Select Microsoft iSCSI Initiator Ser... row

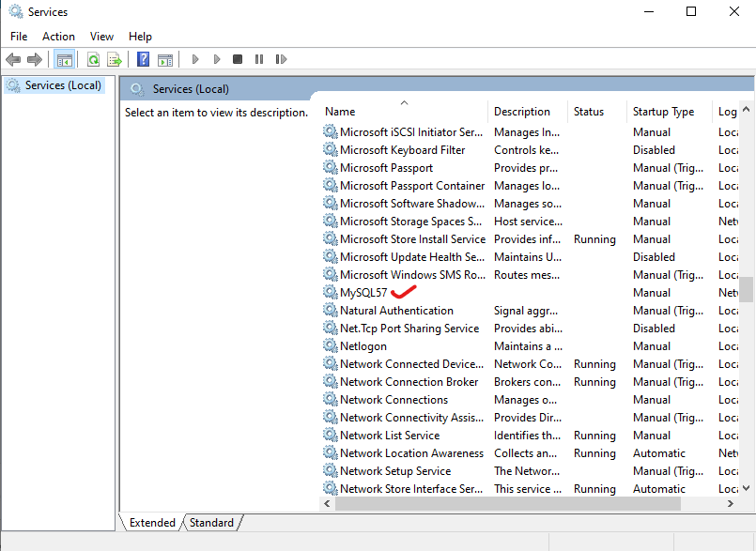pos(530,132)
